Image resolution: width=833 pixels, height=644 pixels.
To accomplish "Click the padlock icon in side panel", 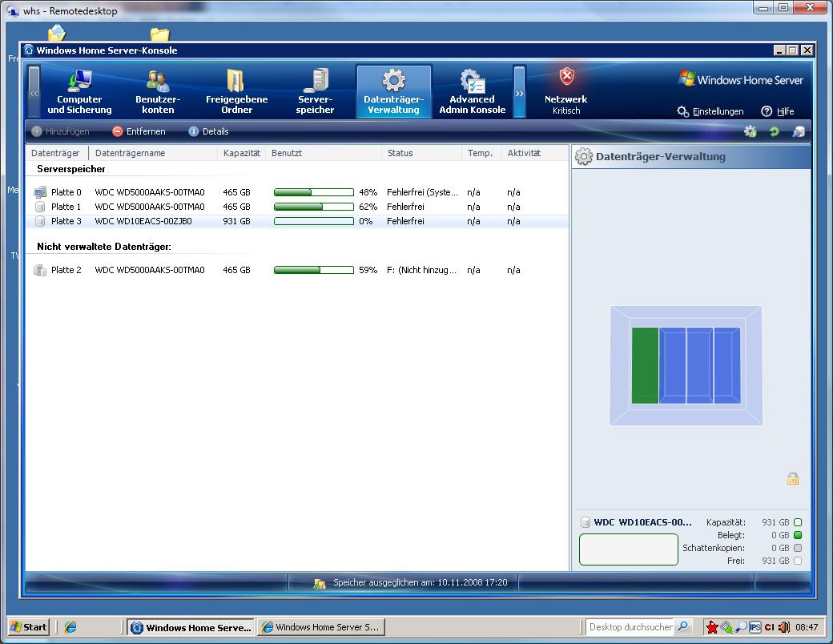I will click(x=793, y=478).
